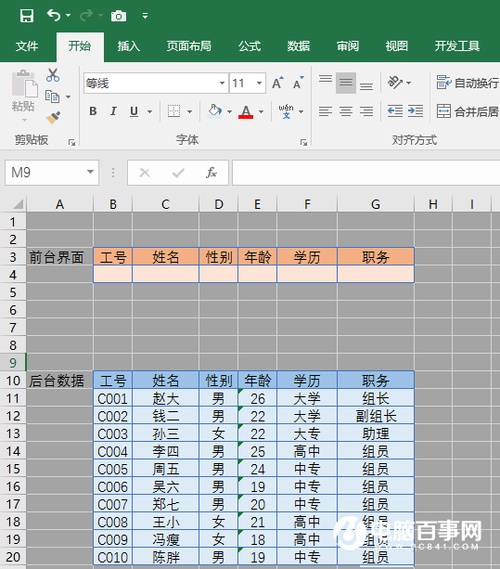Open Customize Quick Access Toolbar menu
Image resolution: width=500 pixels, height=569 pixels.
pos(145,16)
